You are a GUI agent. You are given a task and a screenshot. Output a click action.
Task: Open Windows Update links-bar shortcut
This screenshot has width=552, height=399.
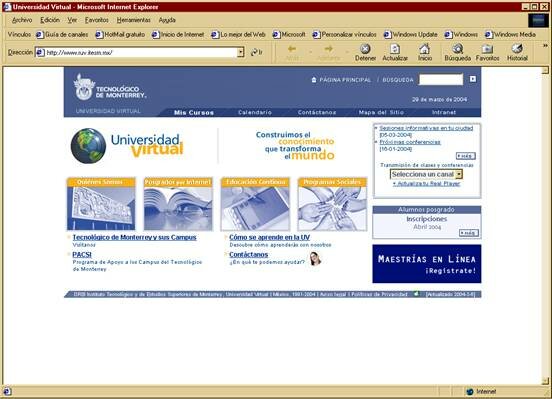click(410, 35)
